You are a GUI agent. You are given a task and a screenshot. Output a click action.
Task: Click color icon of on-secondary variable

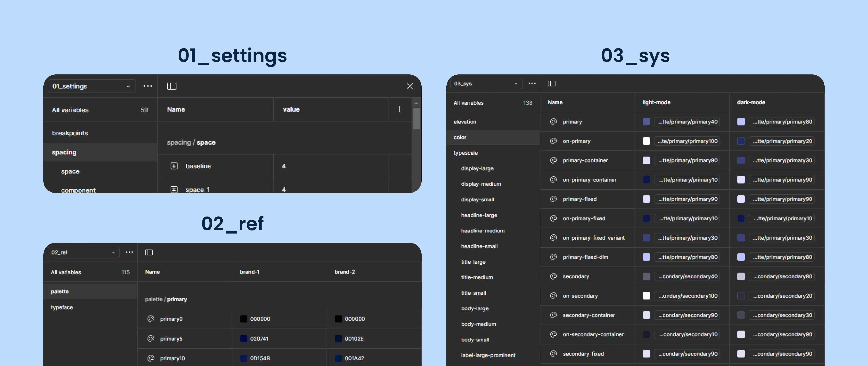click(x=553, y=296)
